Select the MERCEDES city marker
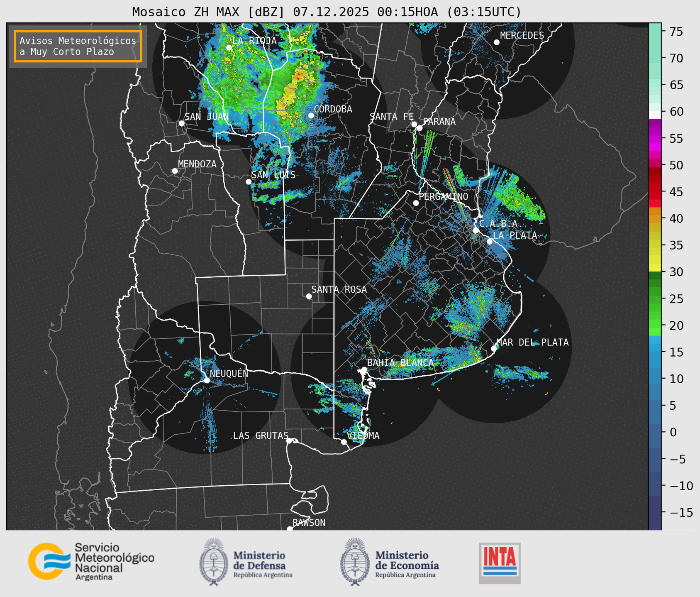This screenshot has height=597, width=700. [x=497, y=42]
